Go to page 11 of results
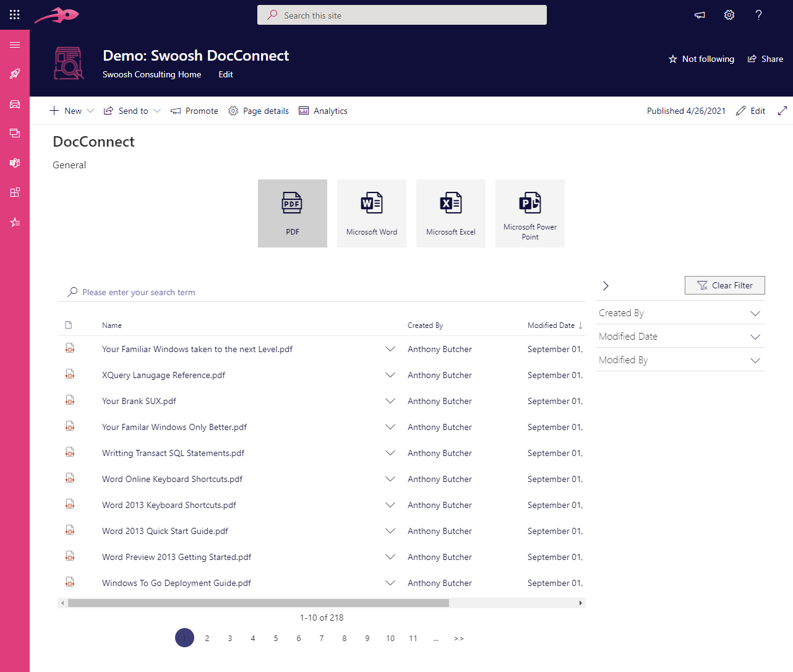 (413, 638)
